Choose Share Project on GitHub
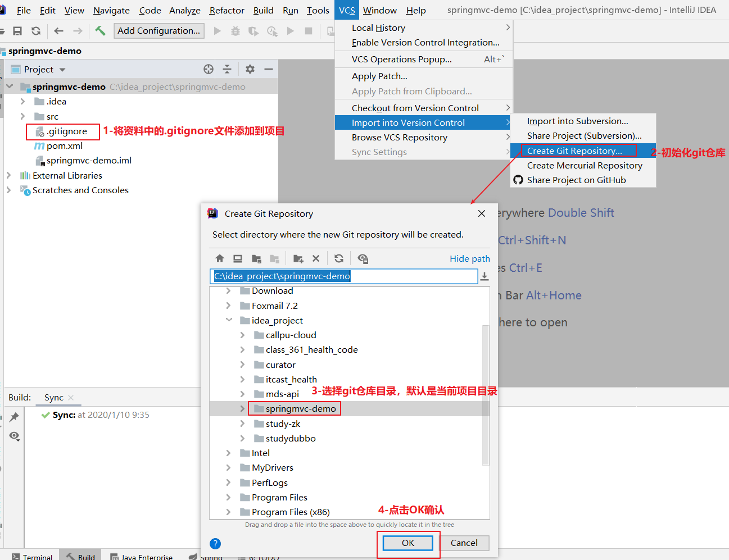 click(583, 180)
